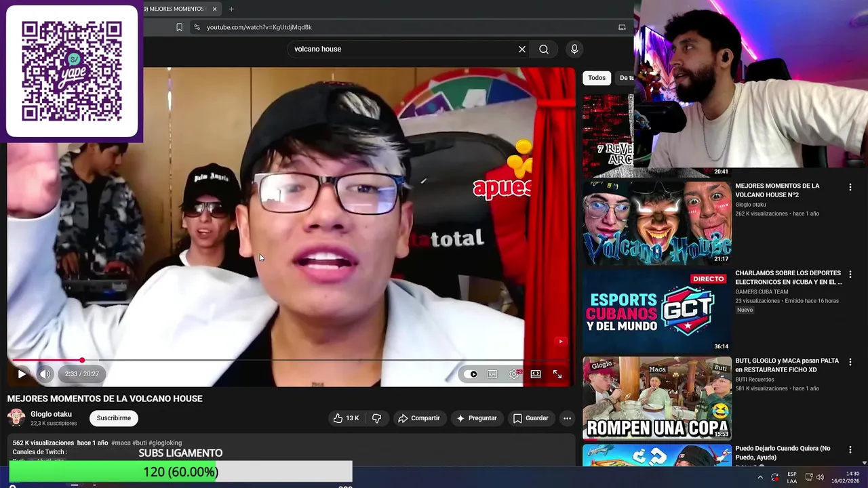Open the Puedo Dejarlo Cuando Quiera video title
This screenshot has height=488, width=868.
pyautogui.click(x=783, y=453)
